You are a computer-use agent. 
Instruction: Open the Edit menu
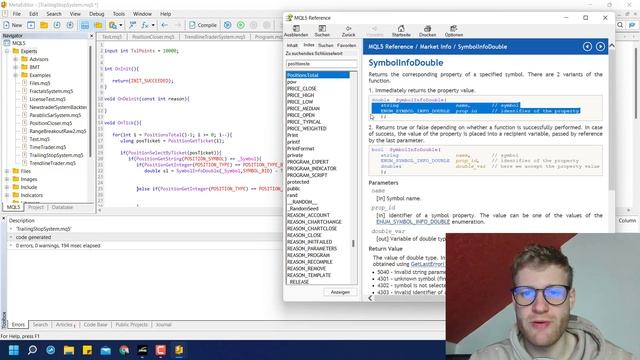click(x=33, y=14)
